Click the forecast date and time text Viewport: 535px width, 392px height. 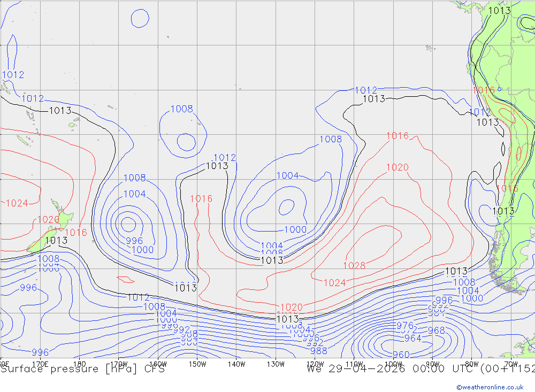click(420, 369)
